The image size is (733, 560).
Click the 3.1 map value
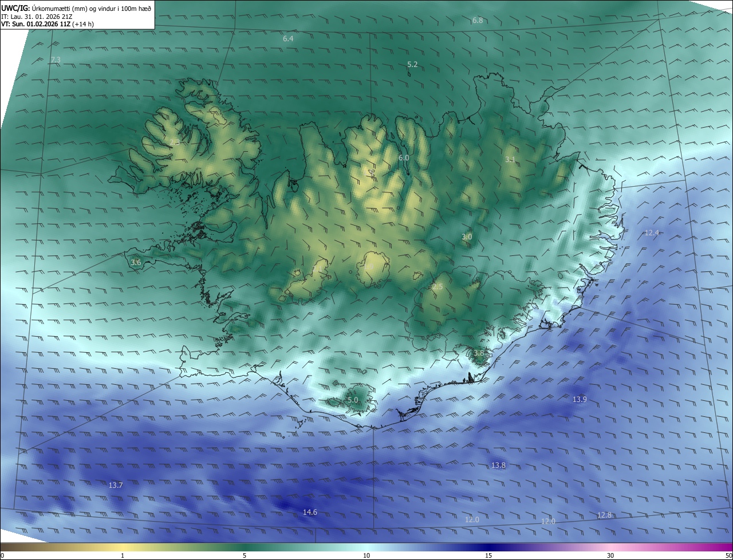[510, 160]
